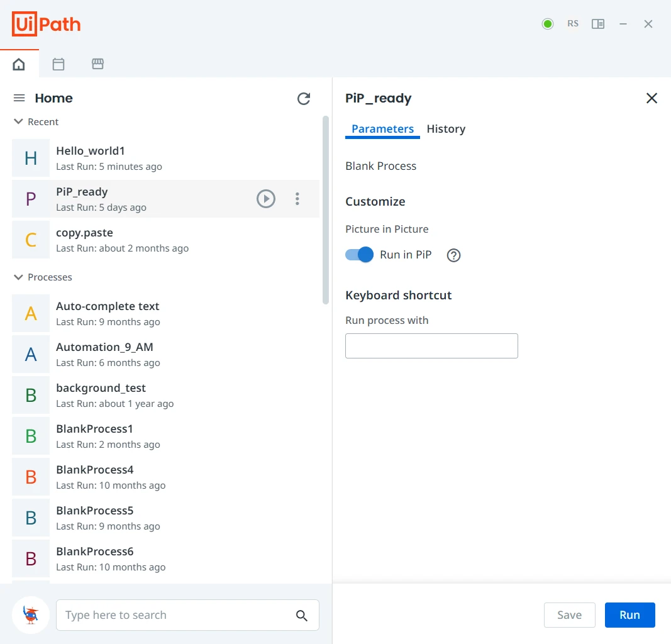Click the blue Run button
The height and width of the screenshot is (644, 671).
(629, 615)
